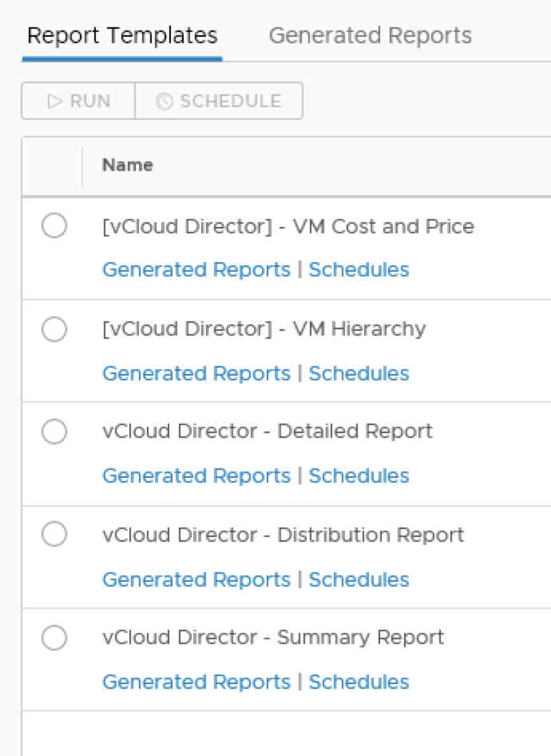View Generated Reports for Distribution Report
551x756 pixels.
[196, 579]
